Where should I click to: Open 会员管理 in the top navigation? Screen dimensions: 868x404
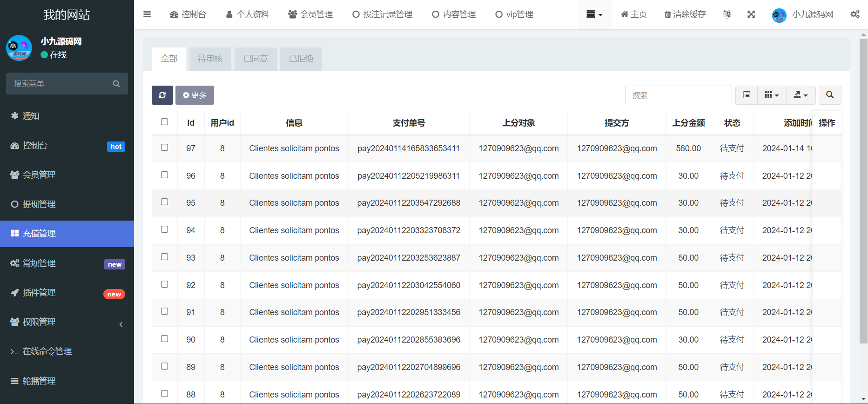310,14
